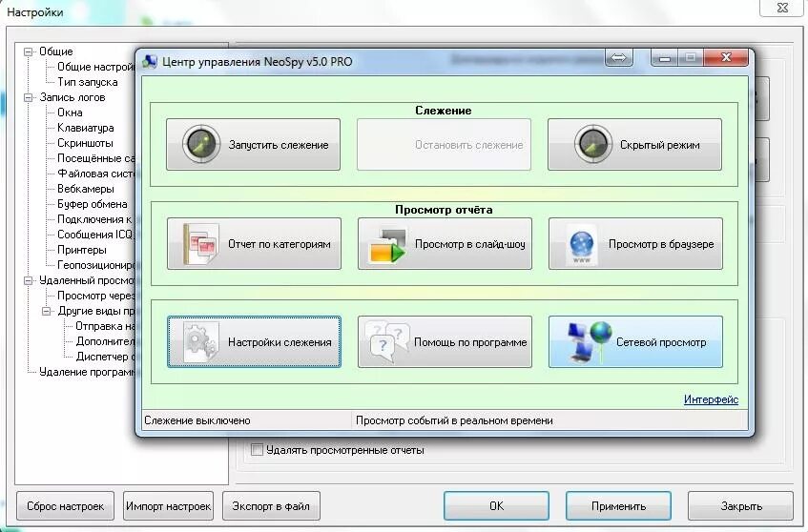Select Геопозиционирование tree item
This screenshot has width=808, height=532.
click(x=95, y=265)
